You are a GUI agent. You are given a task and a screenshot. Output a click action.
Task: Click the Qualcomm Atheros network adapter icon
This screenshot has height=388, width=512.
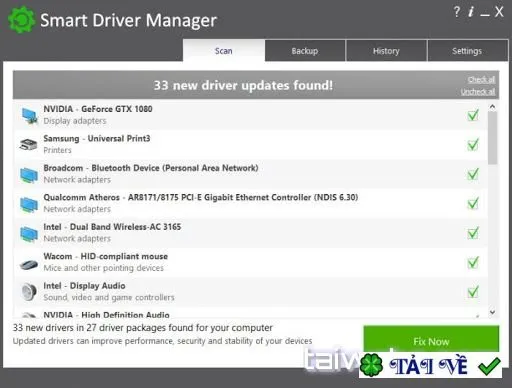29,204
